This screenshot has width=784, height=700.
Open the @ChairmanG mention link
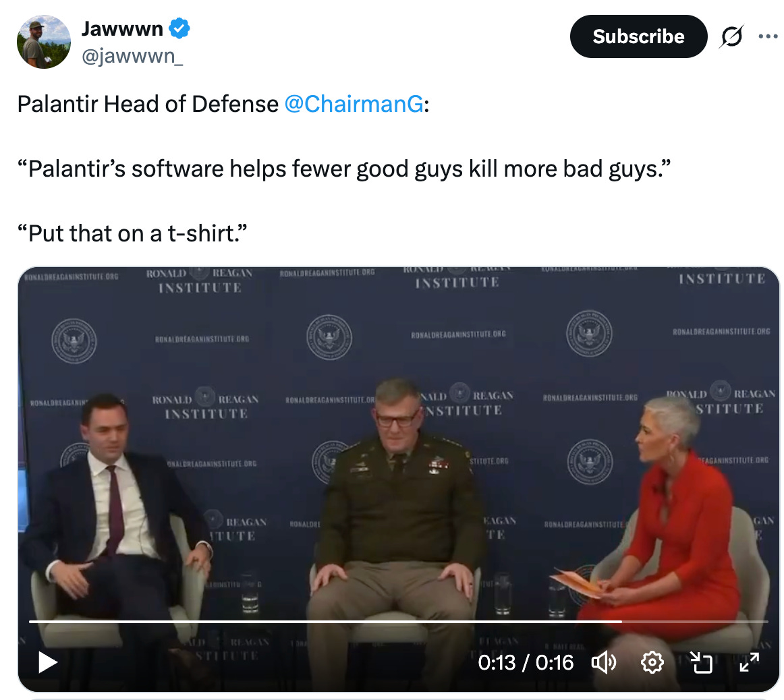click(x=354, y=104)
